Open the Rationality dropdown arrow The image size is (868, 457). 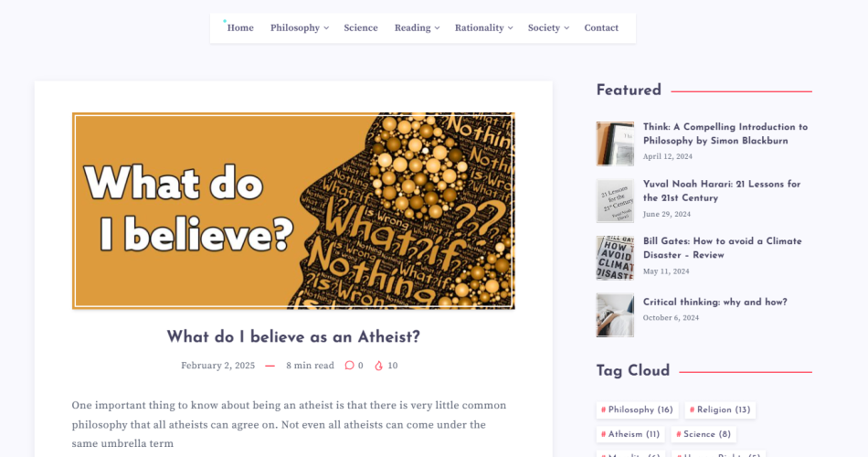(511, 28)
